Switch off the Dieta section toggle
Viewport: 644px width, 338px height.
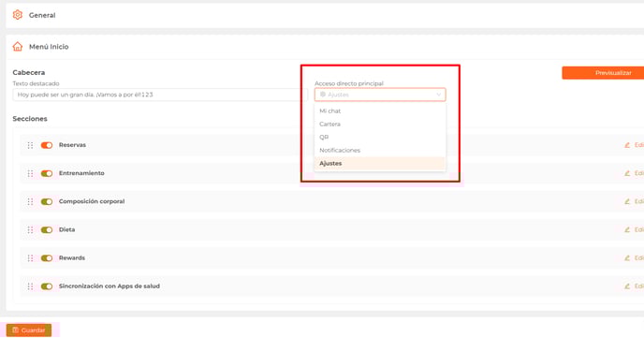tap(47, 230)
